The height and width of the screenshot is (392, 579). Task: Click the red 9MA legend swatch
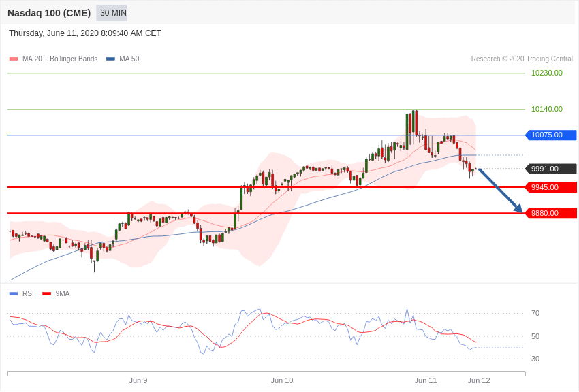pos(47,294)
